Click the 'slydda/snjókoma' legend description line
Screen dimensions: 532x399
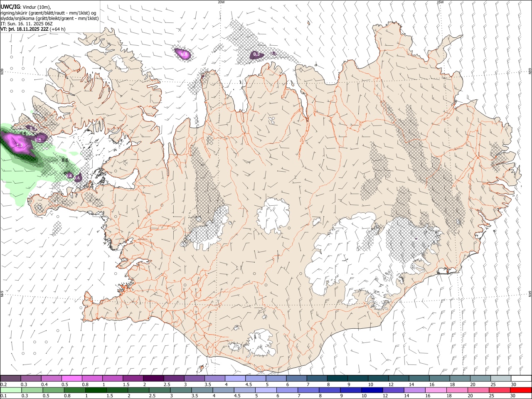[x=49, y=18]
